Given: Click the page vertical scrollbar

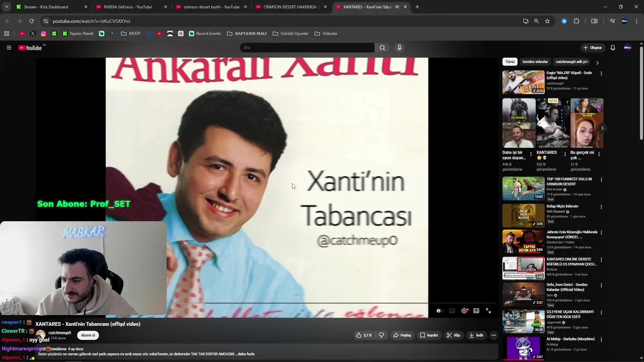Looking at the screenshot, I should (x=641, y=93).
